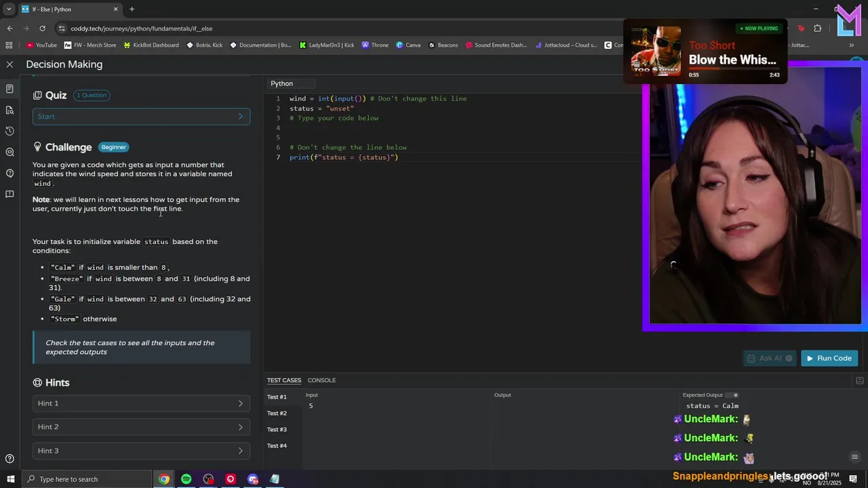The width and height of the screenshot is (868, 488).
Task: Open the Jottacloud bookmark
Action: (566, 45)
